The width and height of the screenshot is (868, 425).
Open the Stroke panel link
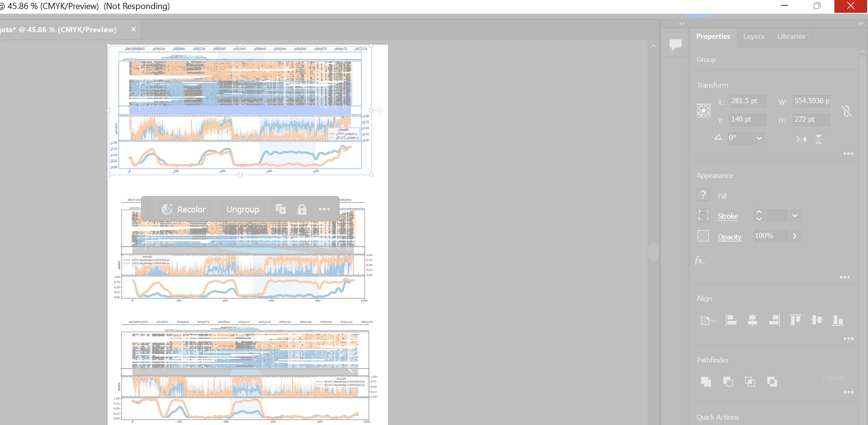pos(728,216)
